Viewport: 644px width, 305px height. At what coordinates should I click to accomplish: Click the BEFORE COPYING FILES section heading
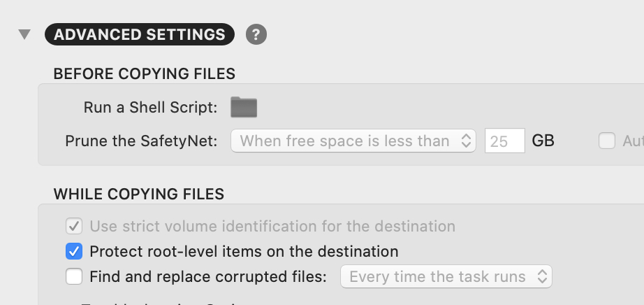pos(144,74)
